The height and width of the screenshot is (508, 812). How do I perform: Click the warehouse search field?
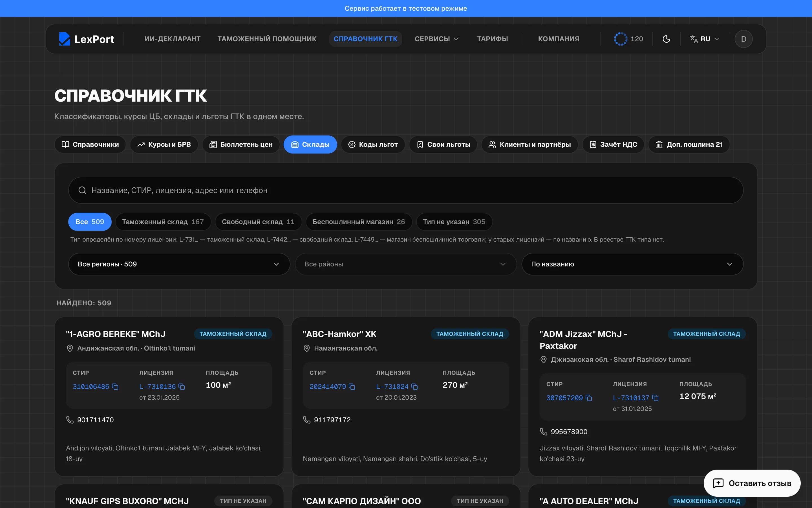(x=406, y=190)
